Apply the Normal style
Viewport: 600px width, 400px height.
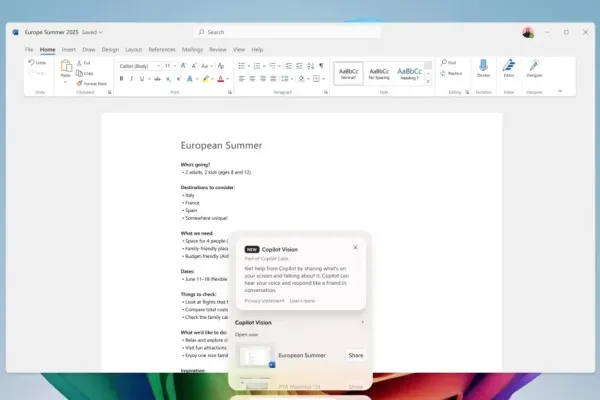coord(348,73)
